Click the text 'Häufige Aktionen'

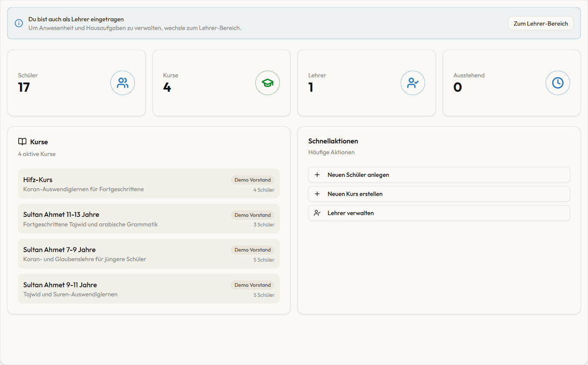[331, 153]
